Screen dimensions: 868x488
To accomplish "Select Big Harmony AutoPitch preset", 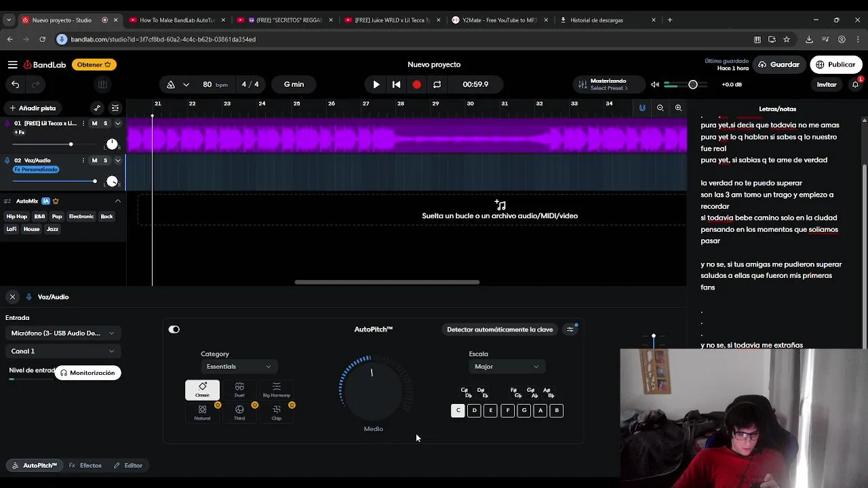I will click(x=276, y=390).
